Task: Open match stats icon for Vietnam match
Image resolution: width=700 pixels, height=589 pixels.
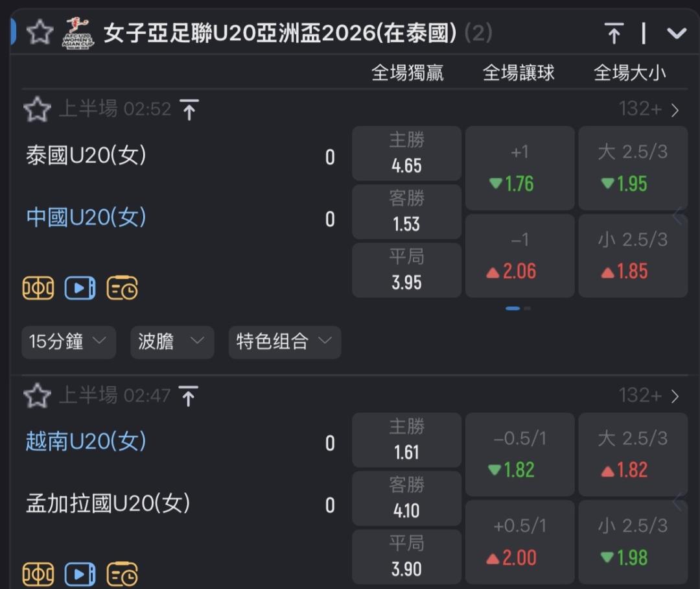Action: (x=122, y=574)
